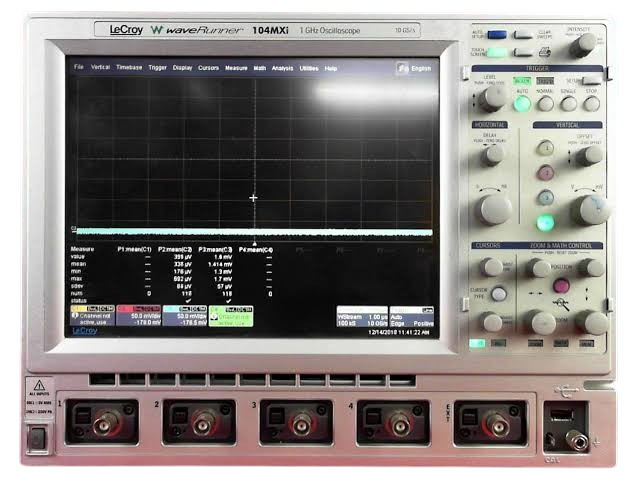Screen dimensions: 638x480
Task: Click the P4:mean(C4) measurement header
Action: point(256,250)
